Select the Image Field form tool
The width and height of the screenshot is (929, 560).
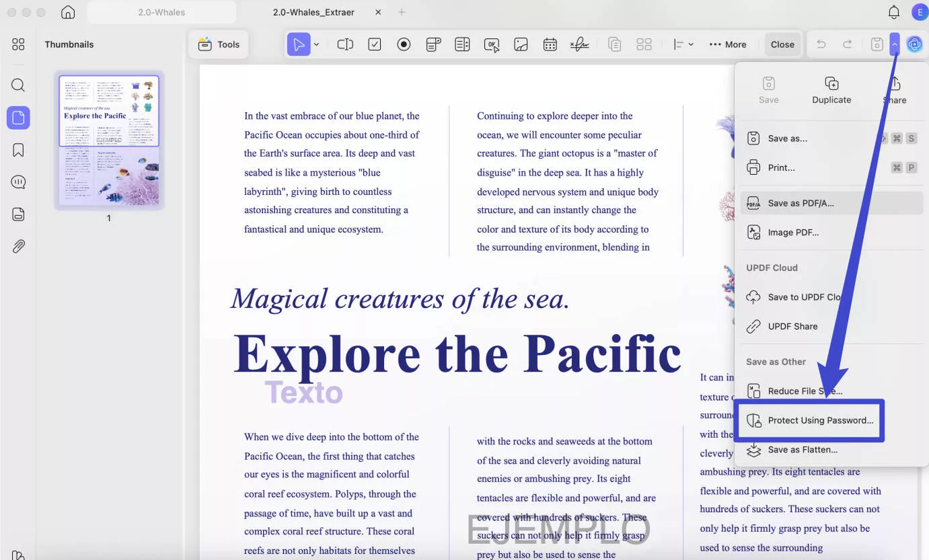521,44
